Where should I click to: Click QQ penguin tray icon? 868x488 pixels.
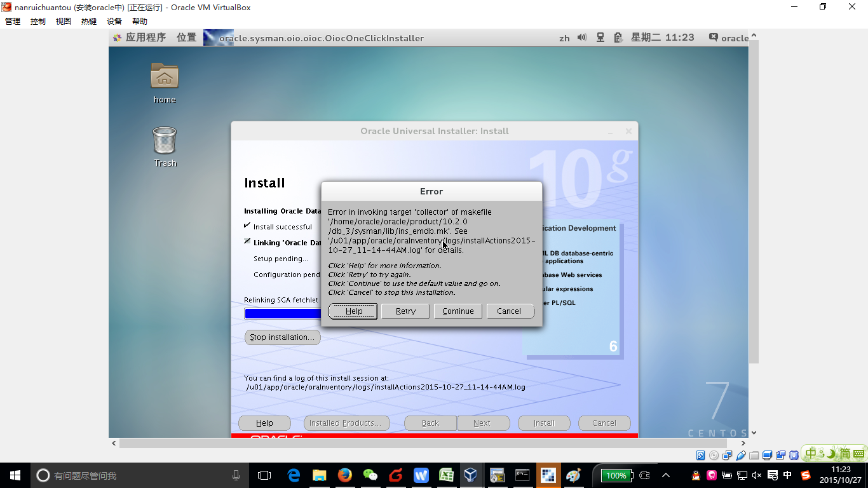tap(696, 475)
